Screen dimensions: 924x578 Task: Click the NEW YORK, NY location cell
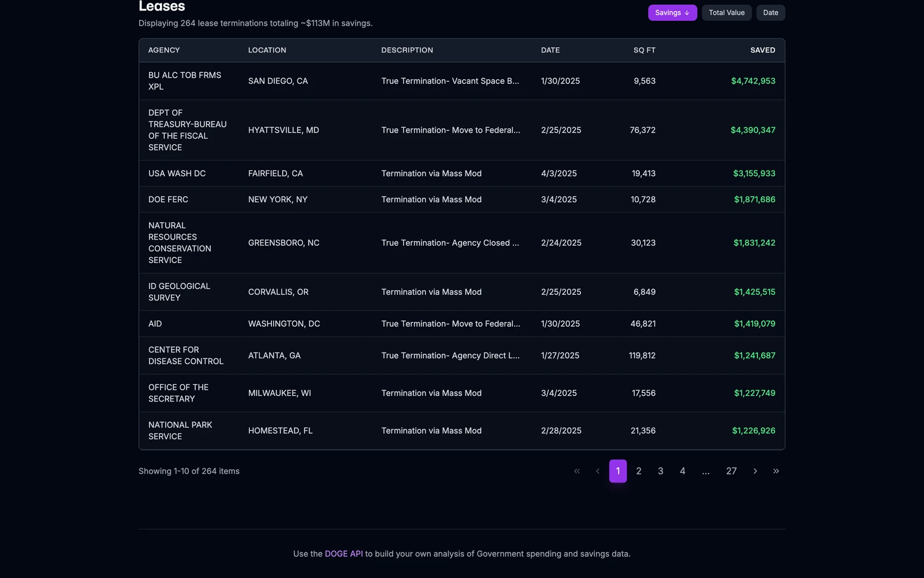pyautogui.click(x=278, y=199)
